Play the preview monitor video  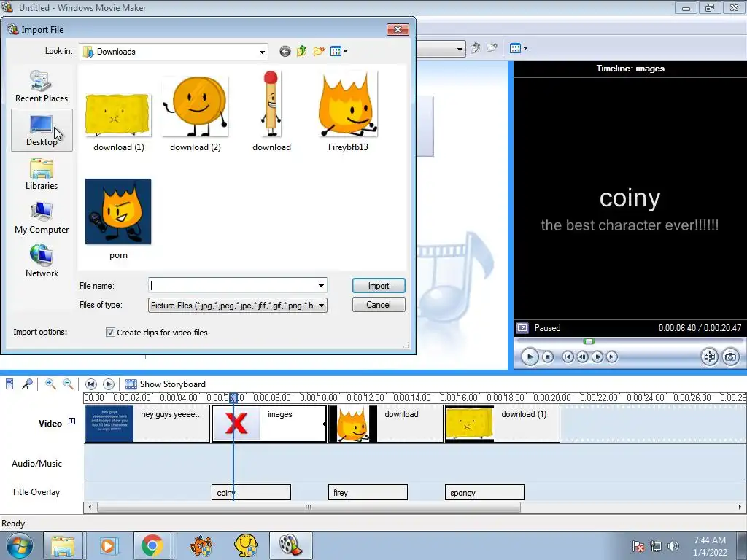[530, 357]
